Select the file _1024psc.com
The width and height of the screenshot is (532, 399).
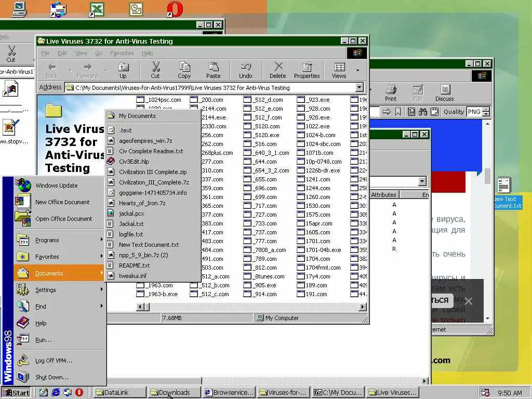coord(159,100)
